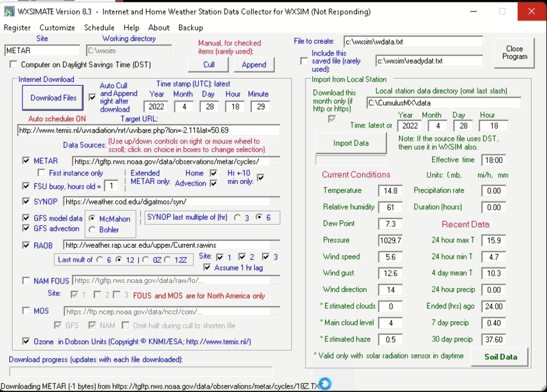Screen dimensions: 547x392
Task: Open the Schedule menu
Action: [99, 27]
